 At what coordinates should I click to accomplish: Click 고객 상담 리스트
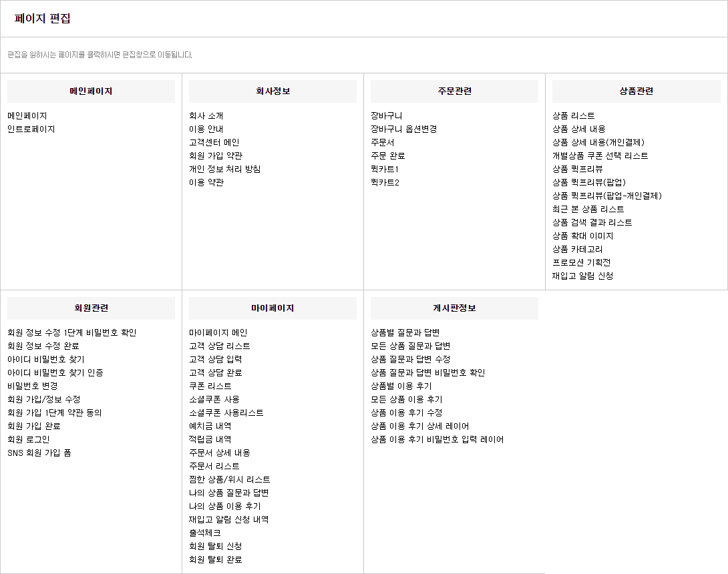tap(220, 346)
